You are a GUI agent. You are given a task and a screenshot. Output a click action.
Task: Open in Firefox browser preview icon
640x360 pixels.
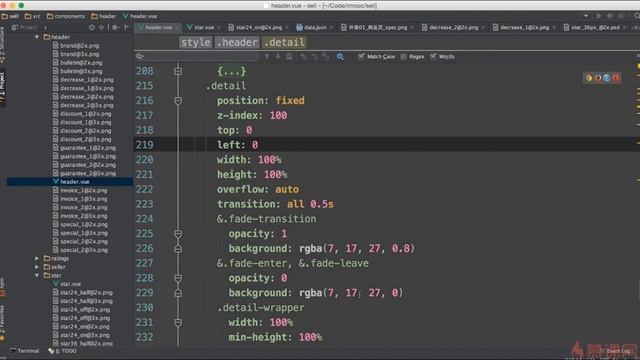598,78
